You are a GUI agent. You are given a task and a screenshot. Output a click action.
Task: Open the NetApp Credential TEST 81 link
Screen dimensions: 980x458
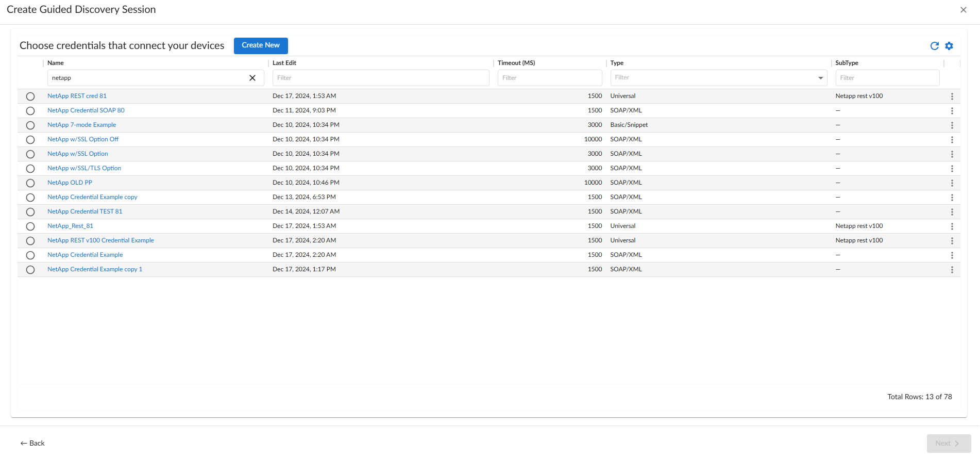pos(85,211)
